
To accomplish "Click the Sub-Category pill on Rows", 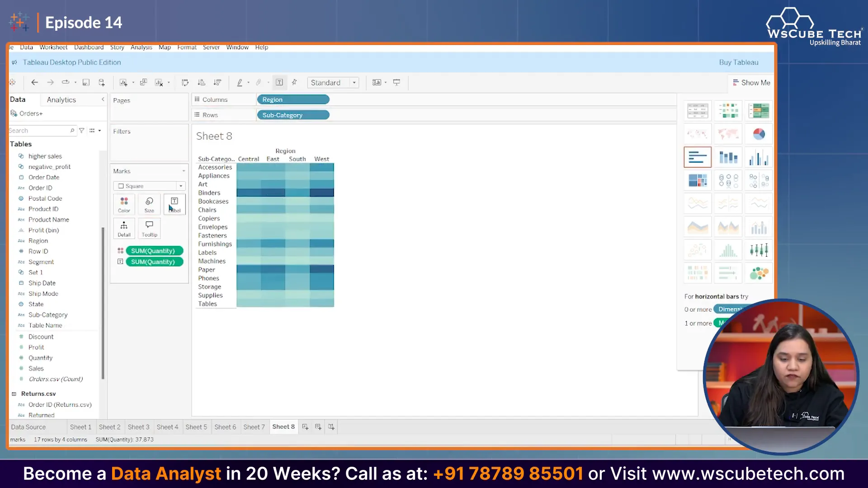I will 293,115.
